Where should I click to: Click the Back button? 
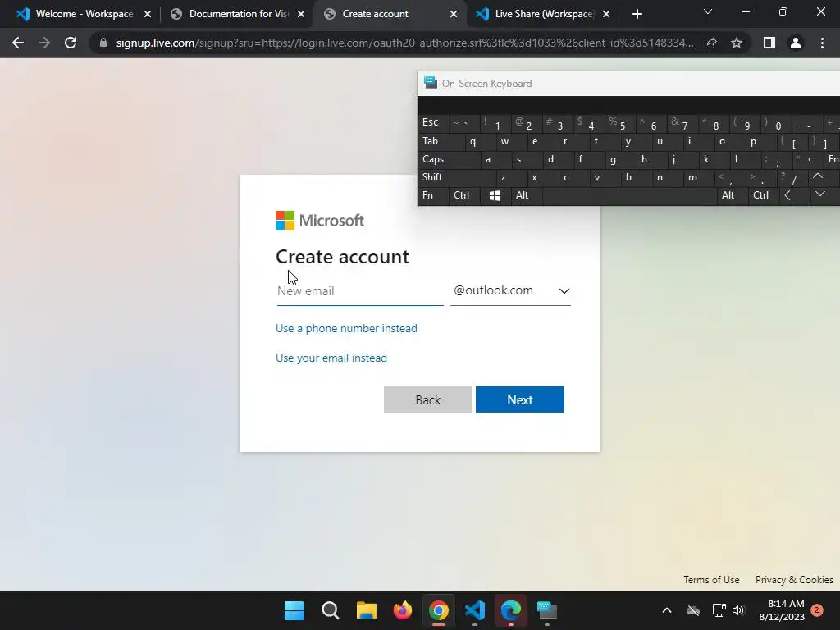click(428, 399)
